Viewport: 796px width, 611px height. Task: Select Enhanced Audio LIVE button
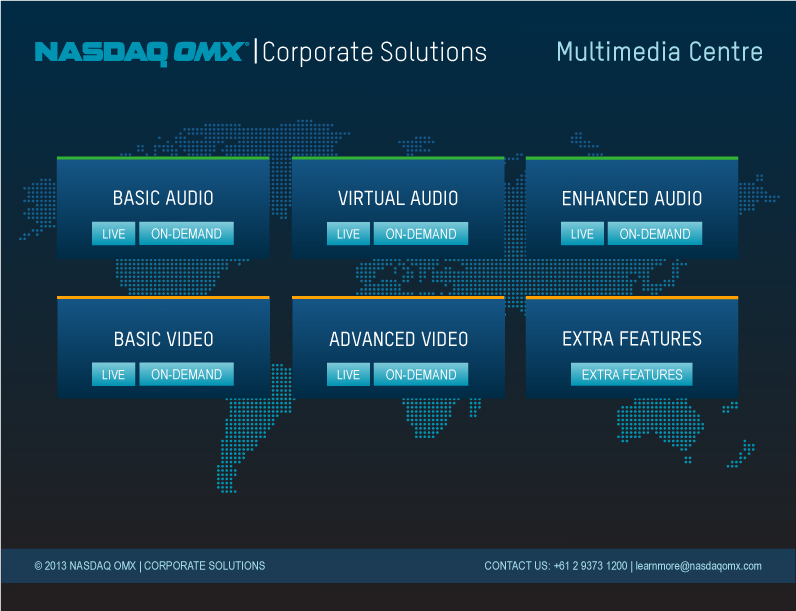click(582, 233)
